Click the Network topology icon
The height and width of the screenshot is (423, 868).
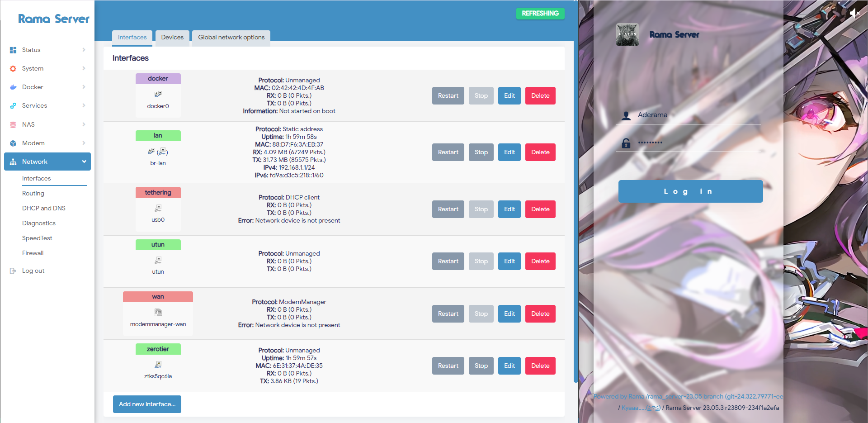click(13, 162)
